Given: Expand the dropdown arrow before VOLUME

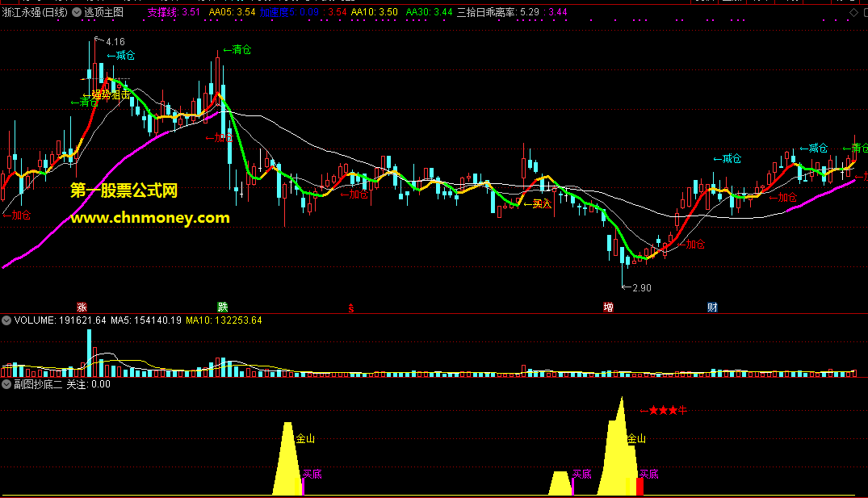Looking at the screenshot, I should (x=6, y=320).
